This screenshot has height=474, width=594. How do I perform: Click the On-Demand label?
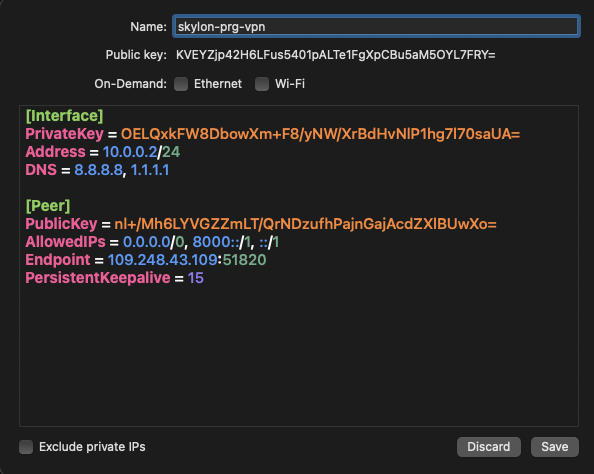pos(130,84)
